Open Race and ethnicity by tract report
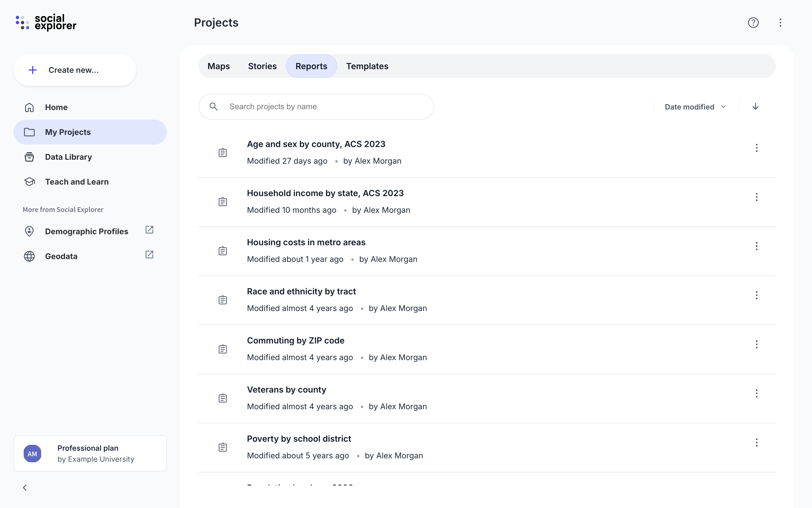Screen dimensions: 812x508 point(301,291)
